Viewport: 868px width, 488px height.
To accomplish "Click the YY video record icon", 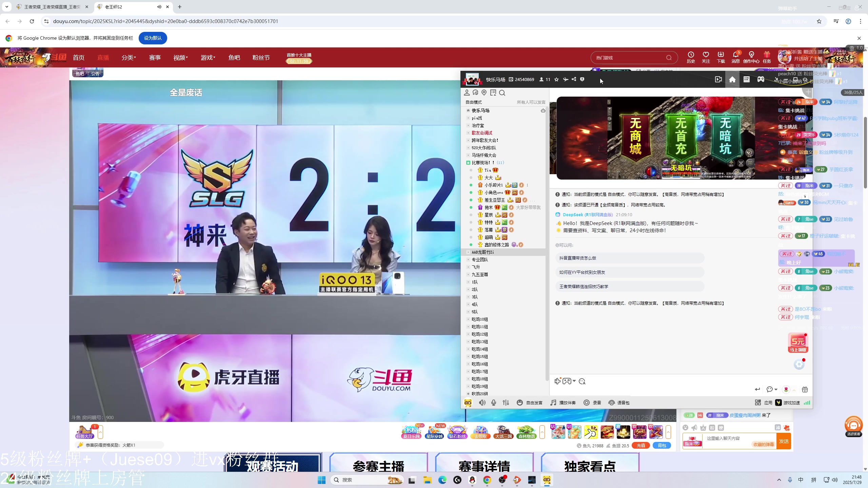I will tap(718, 79).
